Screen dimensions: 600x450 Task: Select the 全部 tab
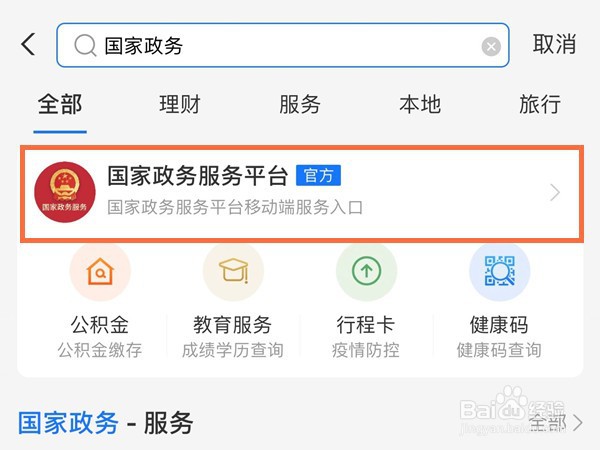click(x=60, y=104)
